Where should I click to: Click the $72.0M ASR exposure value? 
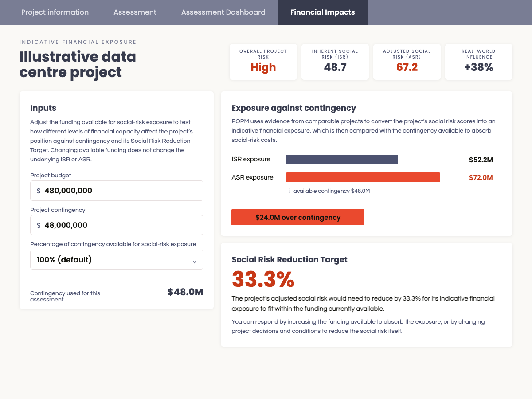tap(481, 177)
